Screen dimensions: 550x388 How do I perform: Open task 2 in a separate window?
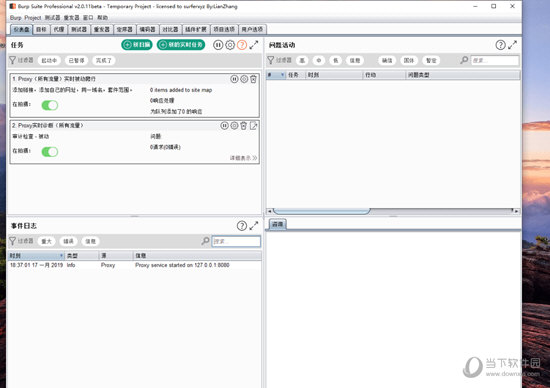click(253, 126)
